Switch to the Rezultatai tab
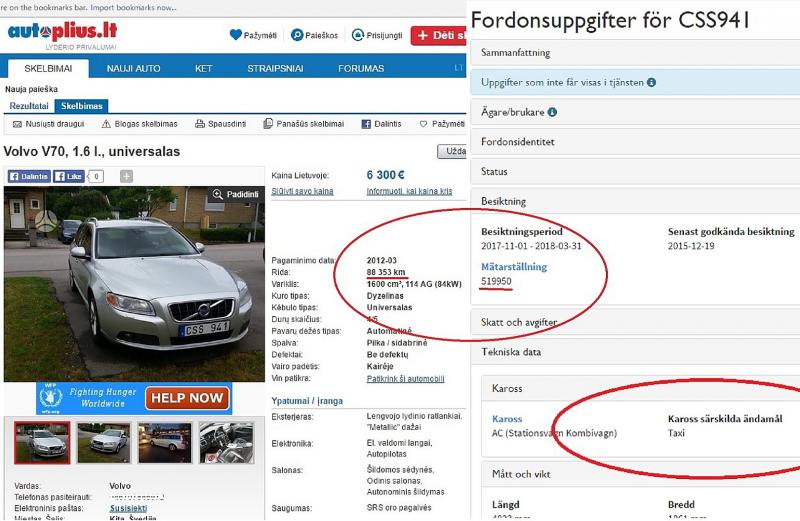Viewport: 800px width, 521px height. [29, 106]
